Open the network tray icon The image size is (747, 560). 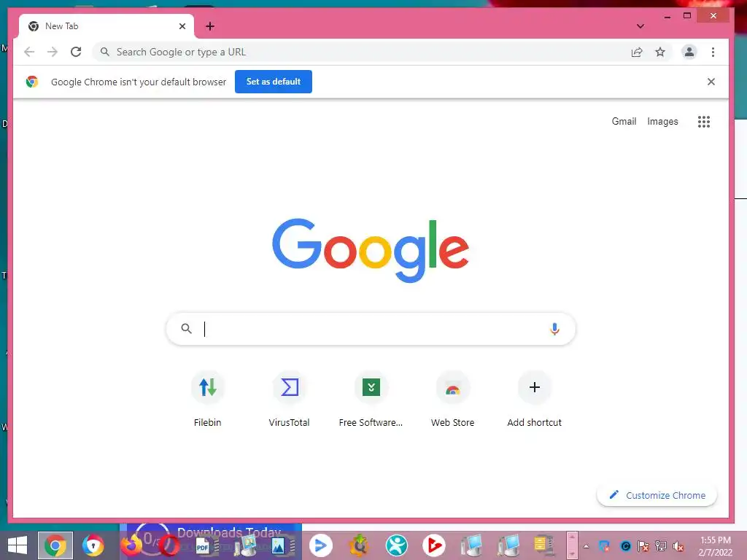661,546
